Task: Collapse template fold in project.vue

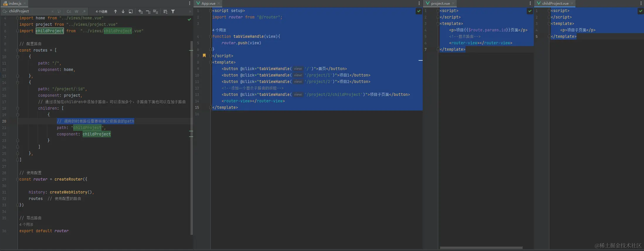Action: [x=438, y=23]
